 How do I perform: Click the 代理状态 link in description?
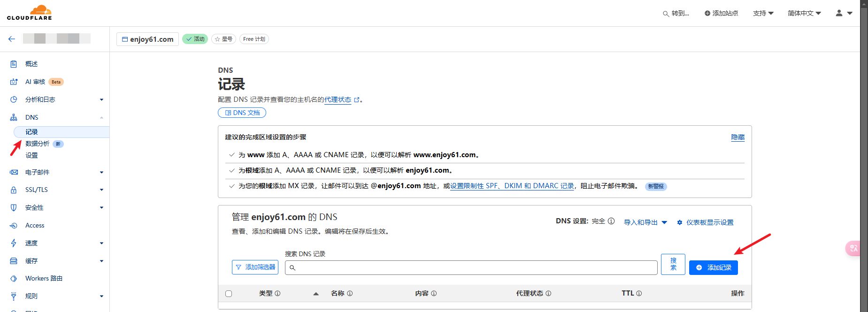pyautogui.click(x=338, y=99)
